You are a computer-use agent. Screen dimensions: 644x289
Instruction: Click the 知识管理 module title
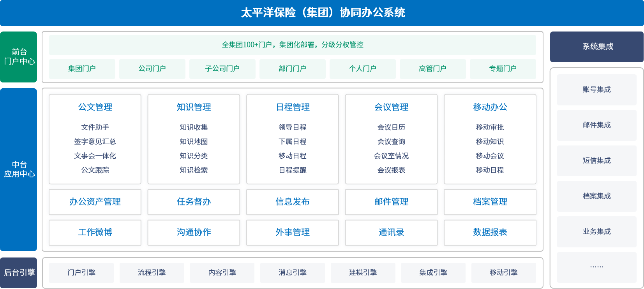[194, 107]
